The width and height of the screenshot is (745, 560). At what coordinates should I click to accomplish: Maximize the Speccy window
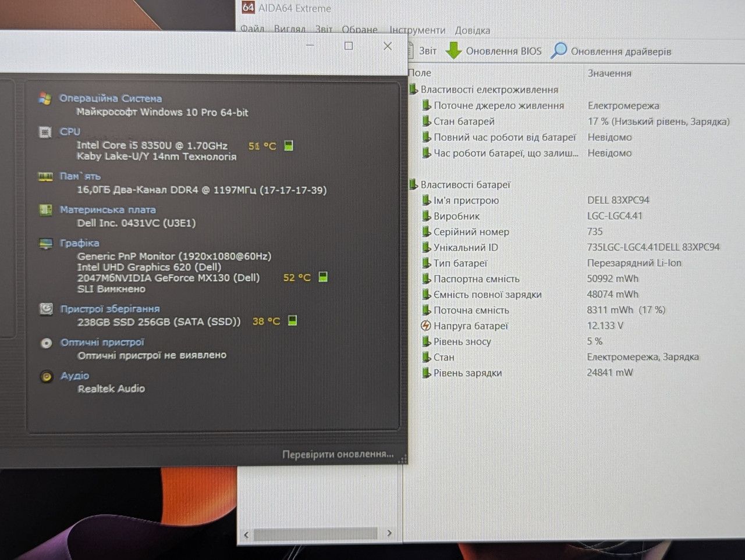[349, 46]
